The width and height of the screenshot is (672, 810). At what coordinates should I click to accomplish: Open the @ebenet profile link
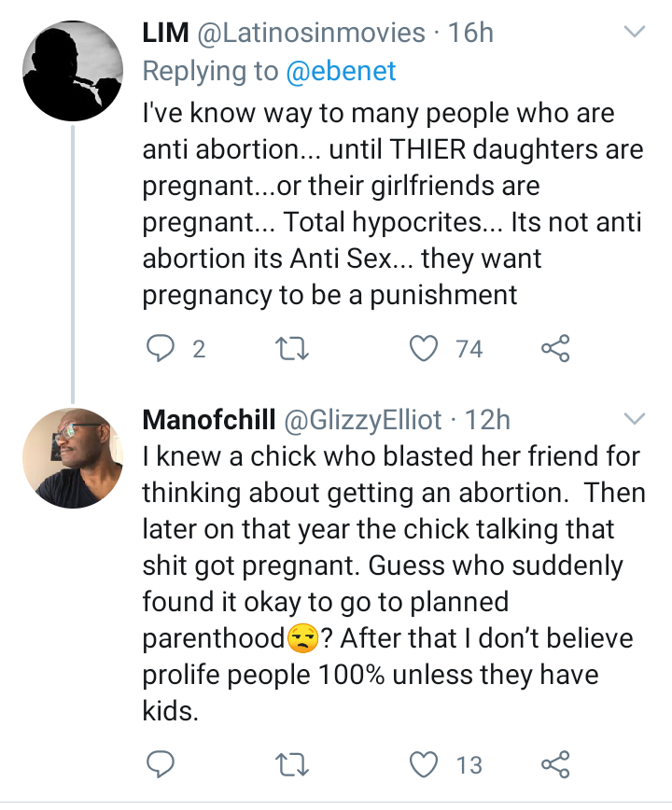point(340,71)
